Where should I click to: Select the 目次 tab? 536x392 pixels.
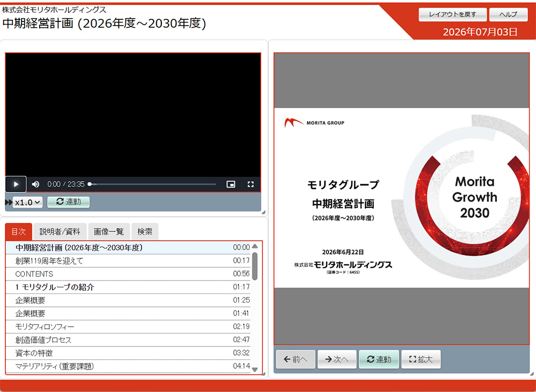(18, 232)
